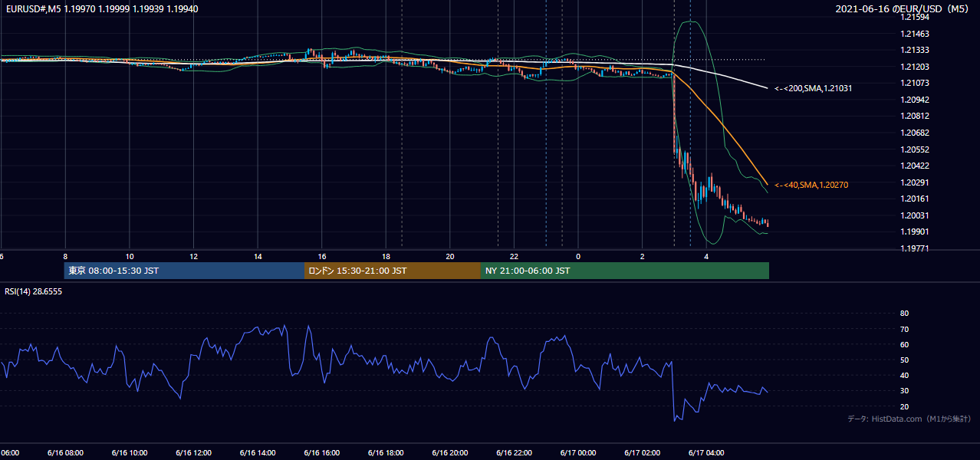Select the ロンドン 15:30-21:00 JST session bar

pos(393,271)
